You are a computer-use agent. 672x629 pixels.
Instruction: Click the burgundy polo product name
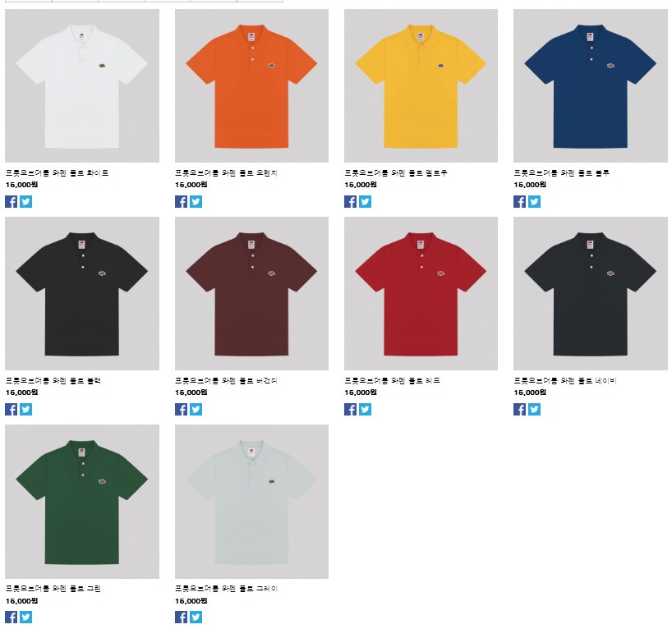226,380
